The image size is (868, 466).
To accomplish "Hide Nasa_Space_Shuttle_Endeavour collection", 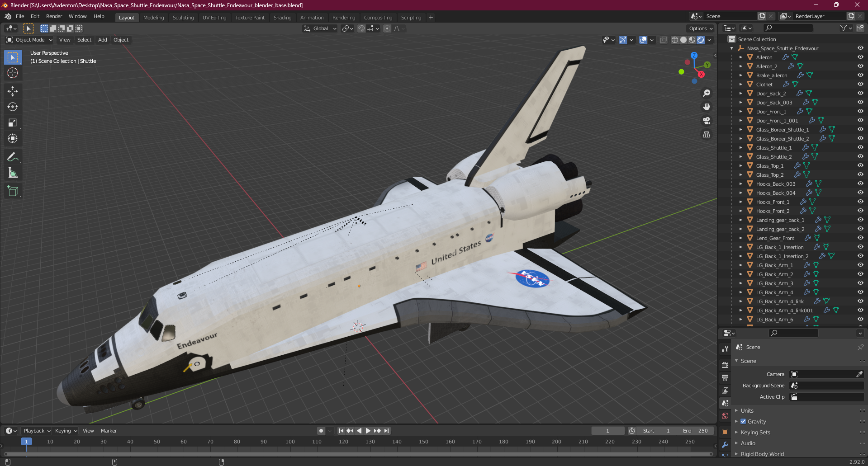I will [x=860, y=48].
